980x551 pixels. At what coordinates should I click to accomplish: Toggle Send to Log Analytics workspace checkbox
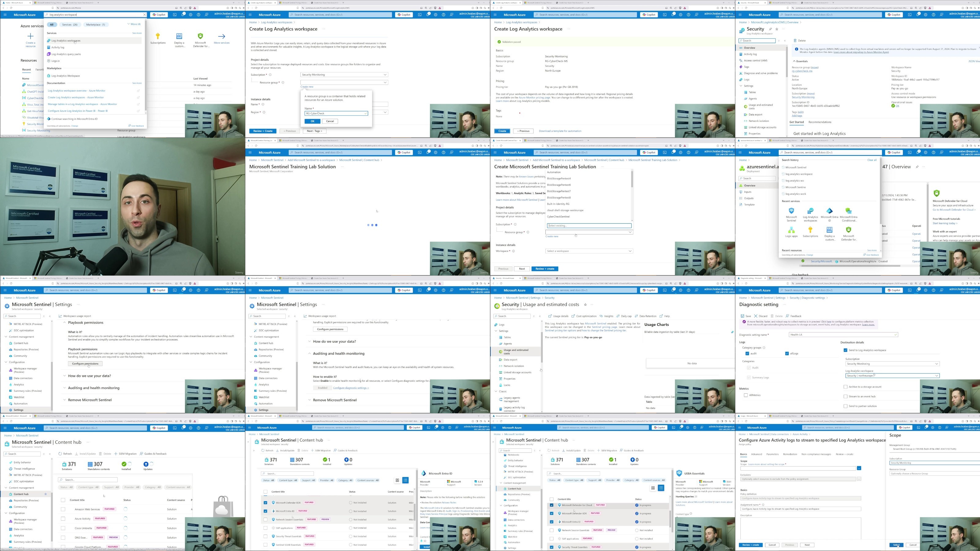tap(846, 350)
